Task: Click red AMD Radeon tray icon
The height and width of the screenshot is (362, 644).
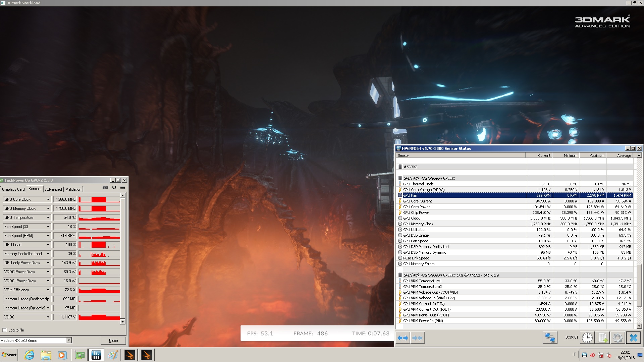Action: point(593,355)
